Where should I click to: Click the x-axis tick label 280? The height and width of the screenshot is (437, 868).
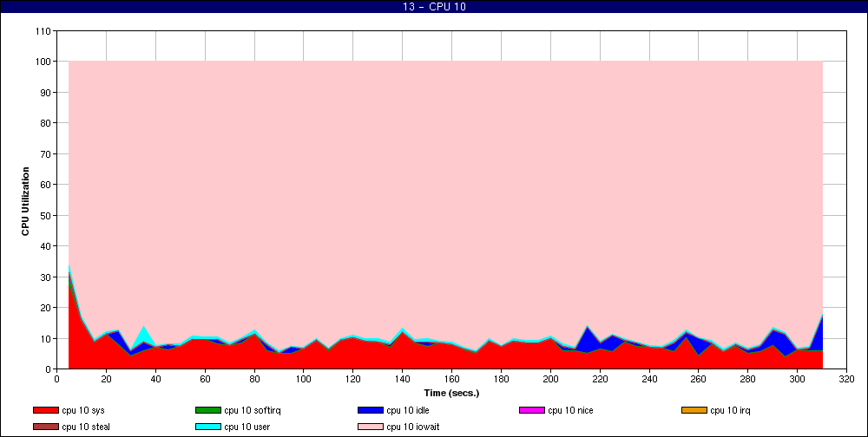(x=747, y=379)
